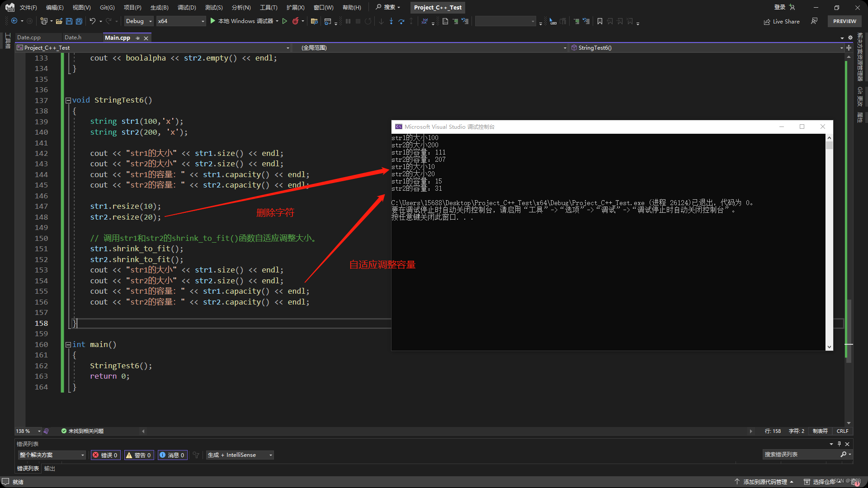Click 添加到源代码管理 in status bar
Screen dimensions: 868x488
(765, 482)
